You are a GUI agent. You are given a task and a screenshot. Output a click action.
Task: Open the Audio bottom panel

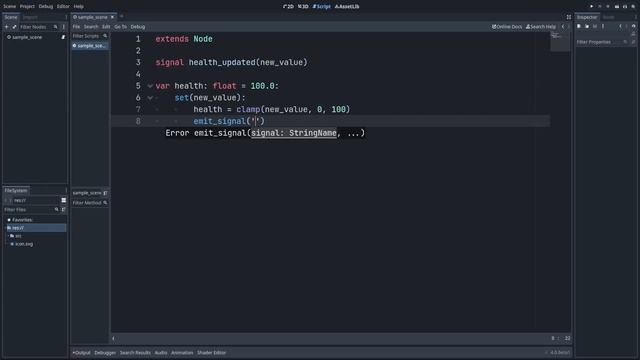coord(161,353)
